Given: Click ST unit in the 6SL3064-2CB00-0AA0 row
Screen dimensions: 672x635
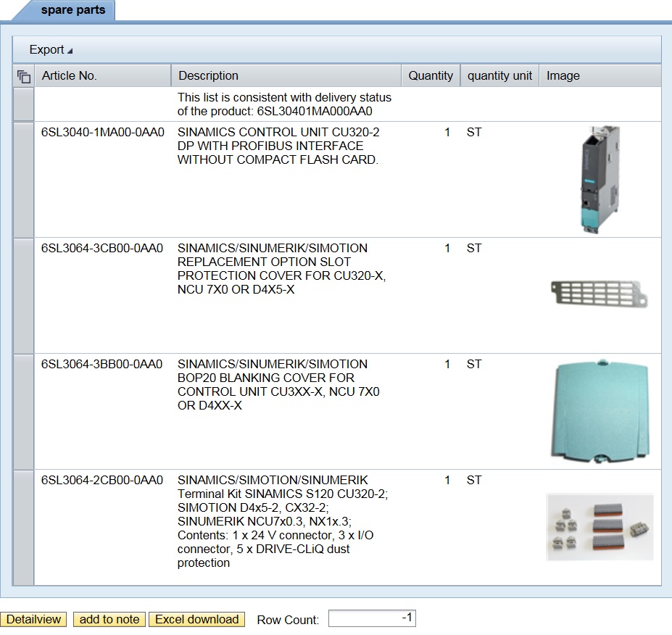Looking at the screenshot, I should (x=474, y=481).
